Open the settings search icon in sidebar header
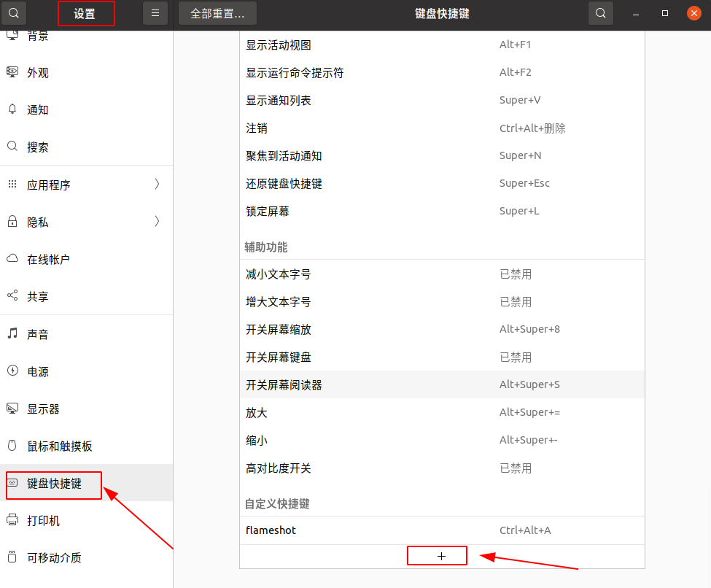This screenshot has height=588, width=711. click(14, 13)
